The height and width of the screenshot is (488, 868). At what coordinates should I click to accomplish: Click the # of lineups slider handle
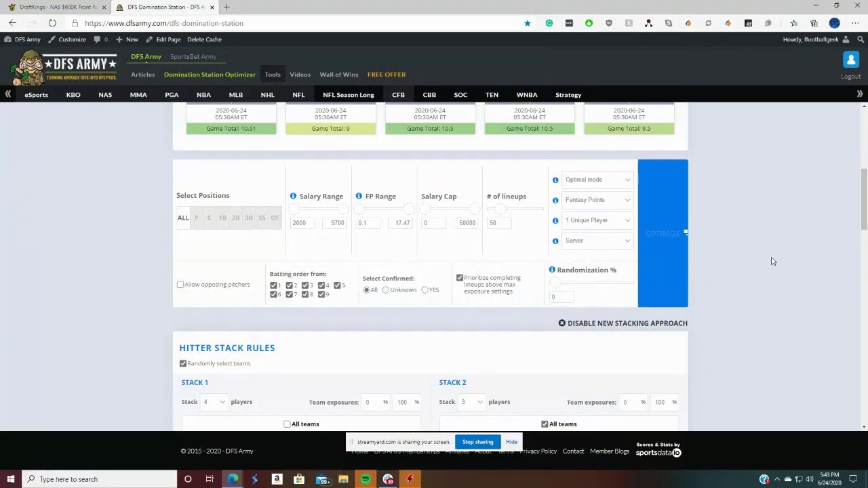tap(500, 209)
